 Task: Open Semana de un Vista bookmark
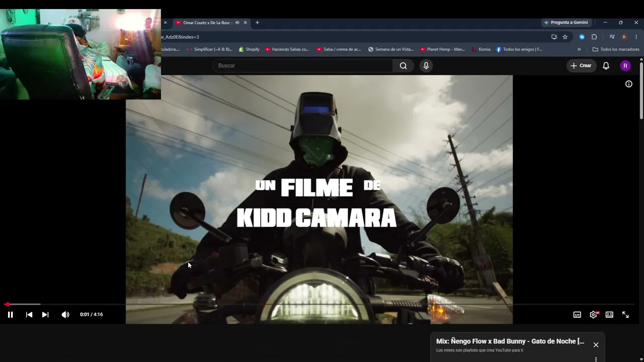coord(391,49)
